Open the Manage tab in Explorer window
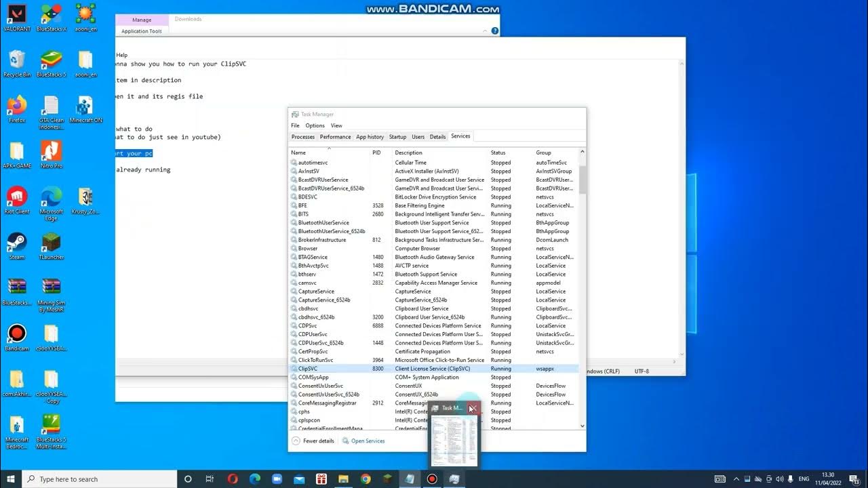Screen dimensions: 868x488 click(x=142, y=20)
